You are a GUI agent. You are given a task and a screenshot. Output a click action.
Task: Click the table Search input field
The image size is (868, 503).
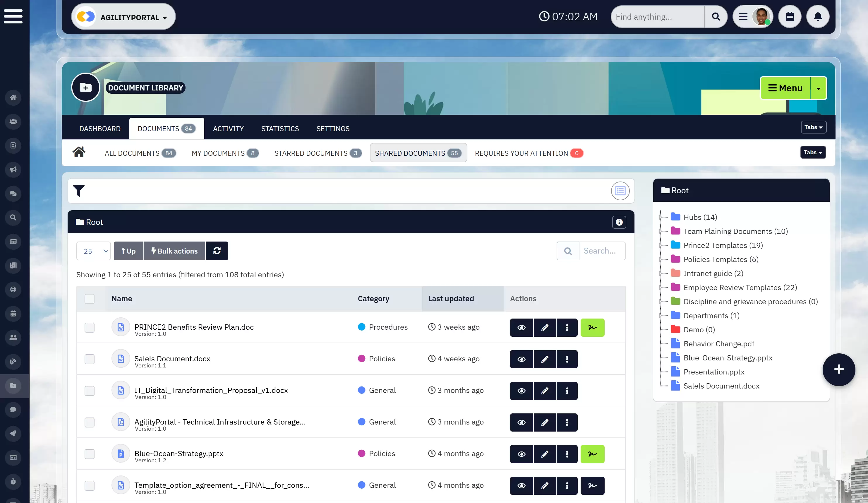click(601, 251)
